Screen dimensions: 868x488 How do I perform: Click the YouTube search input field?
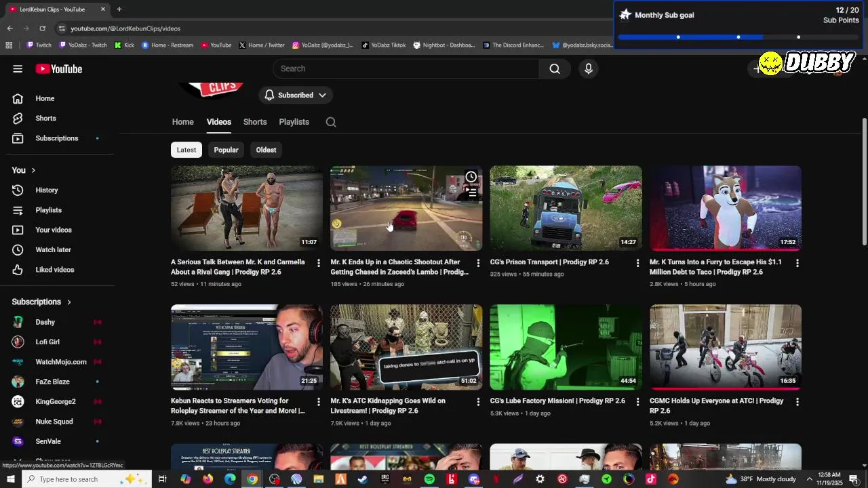pyautogui.click(x=406, y=68)
